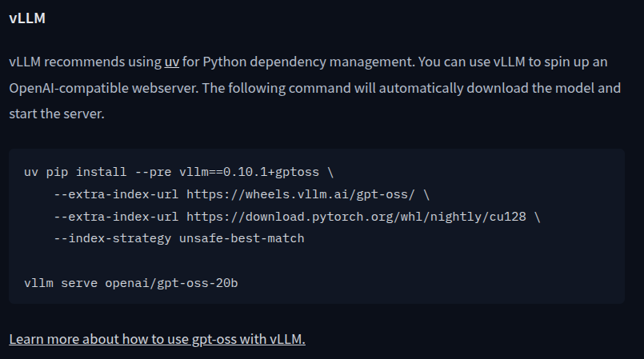Open the "Learn more about gpt-oss with vLLM" link

(157, 339)
